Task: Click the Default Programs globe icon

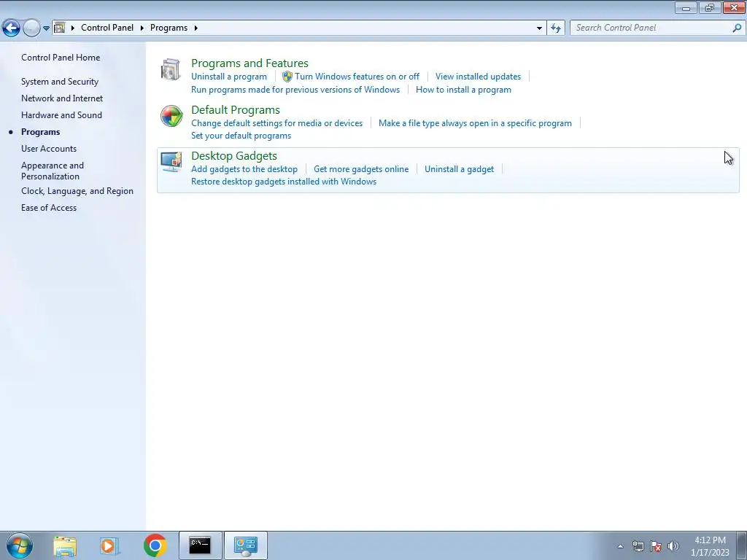Action: (171, 116)
